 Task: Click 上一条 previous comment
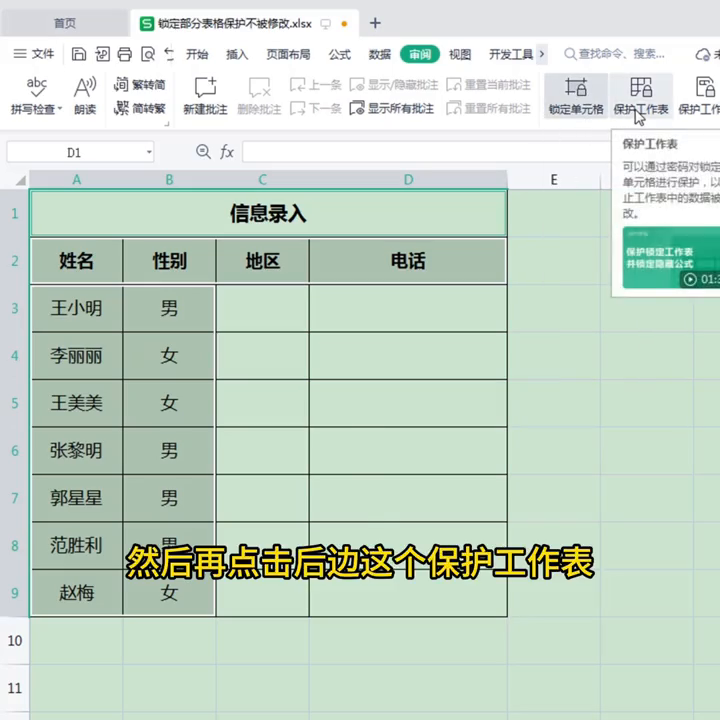point(315,84)
